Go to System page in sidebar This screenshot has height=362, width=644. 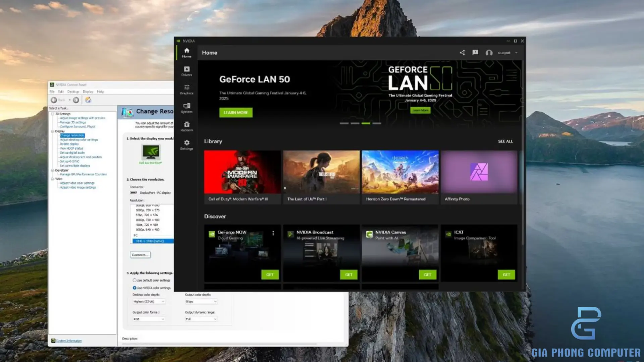(x=186, y=108)
